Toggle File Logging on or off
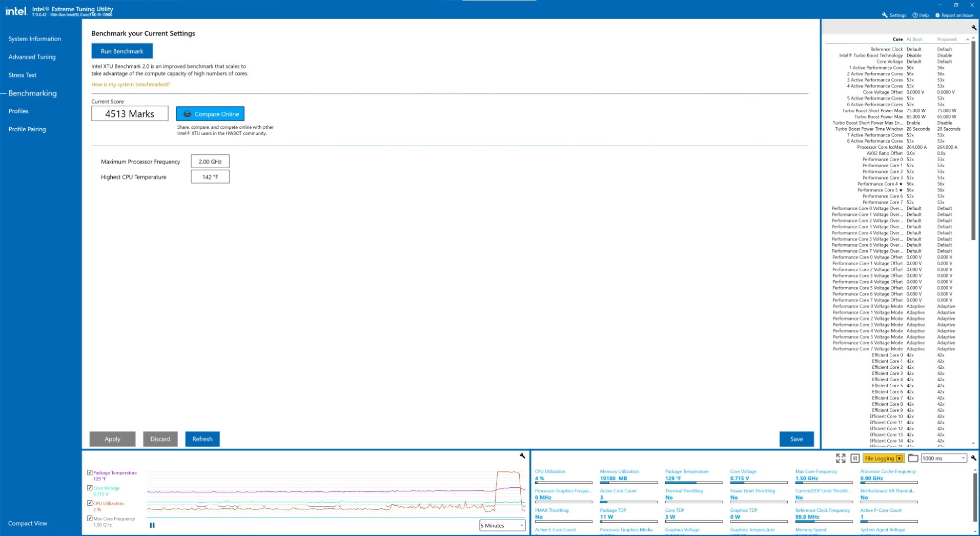 (x=883, y=458)
